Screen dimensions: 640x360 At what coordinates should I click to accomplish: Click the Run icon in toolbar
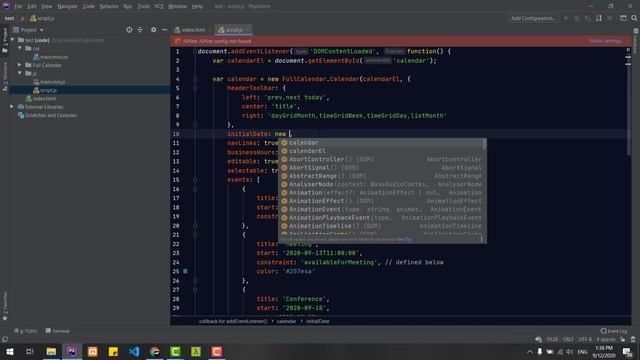coord(566,18)
